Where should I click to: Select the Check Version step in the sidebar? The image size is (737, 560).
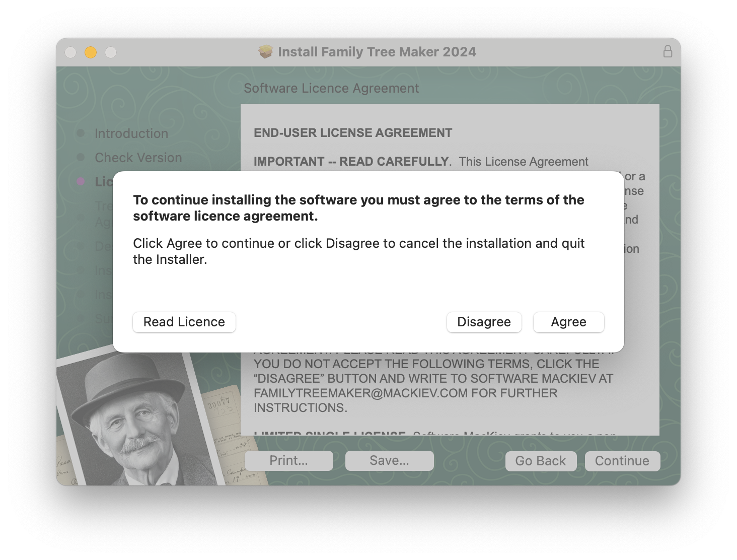click(x=138, y=158)
